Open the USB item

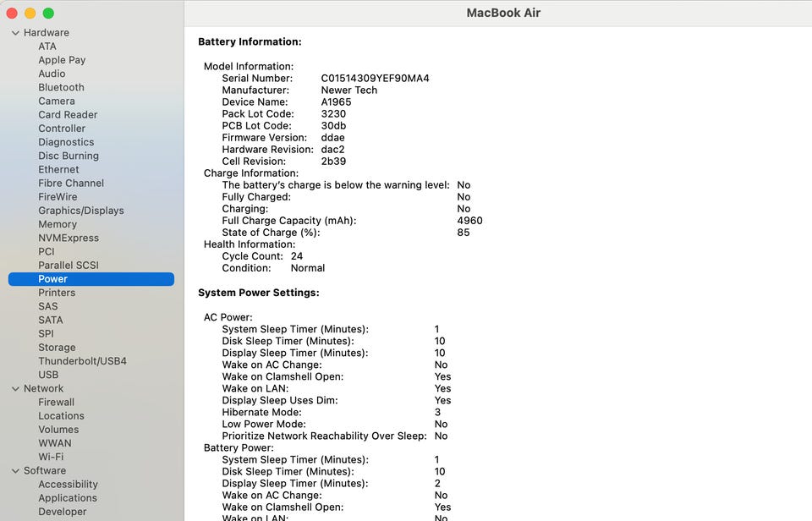(x=48, y=375)
